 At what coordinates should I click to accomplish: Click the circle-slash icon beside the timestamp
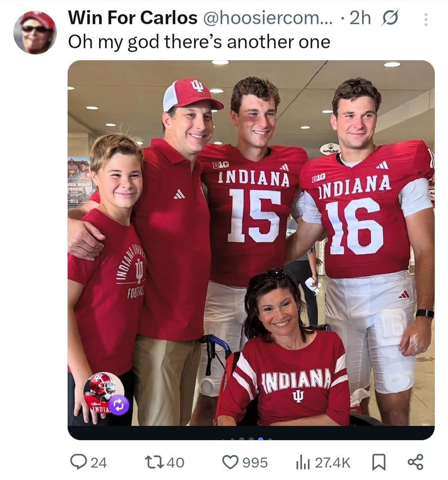pos(389,18)
